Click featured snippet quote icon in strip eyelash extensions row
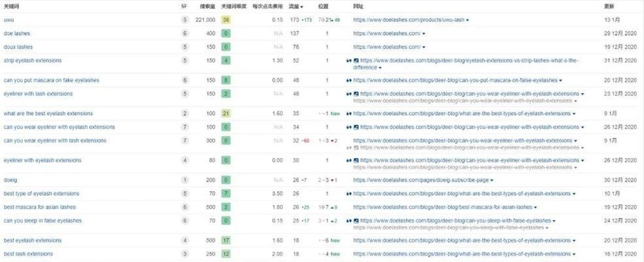Viewport: 644px width, 262px height. coord(349,60)
